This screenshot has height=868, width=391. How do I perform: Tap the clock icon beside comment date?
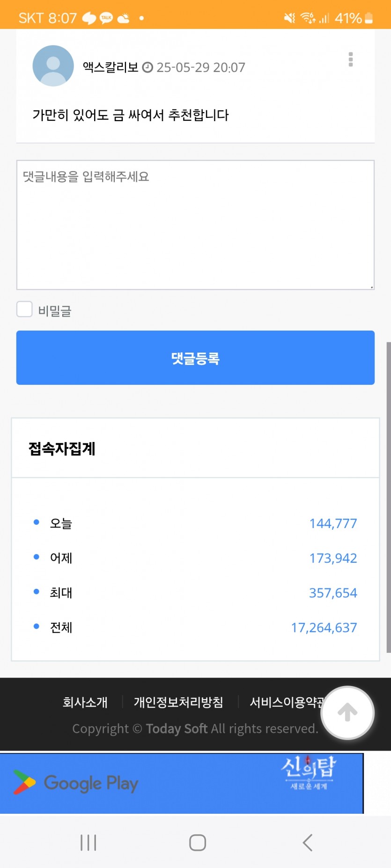[x=148, y=67]
